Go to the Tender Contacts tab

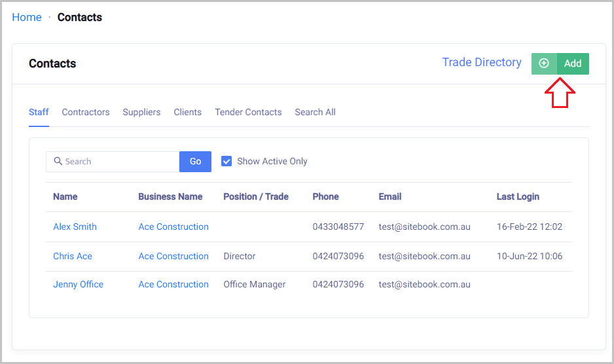248,112
